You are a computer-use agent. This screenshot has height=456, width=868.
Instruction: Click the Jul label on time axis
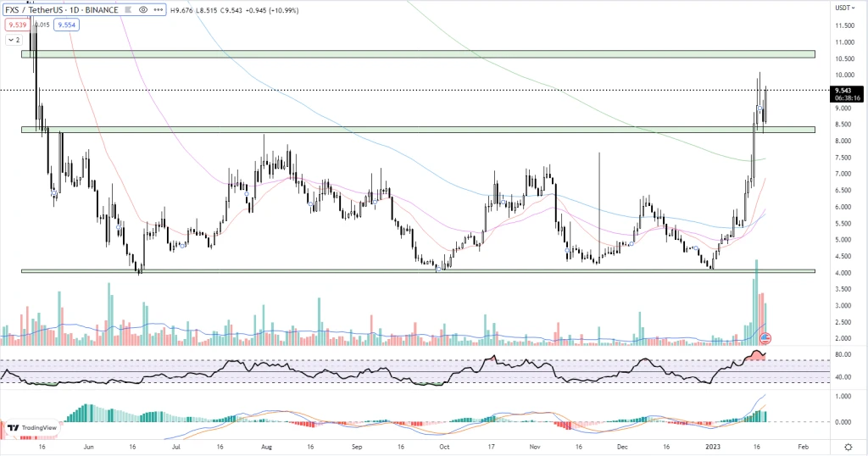(x=176, y=447)
